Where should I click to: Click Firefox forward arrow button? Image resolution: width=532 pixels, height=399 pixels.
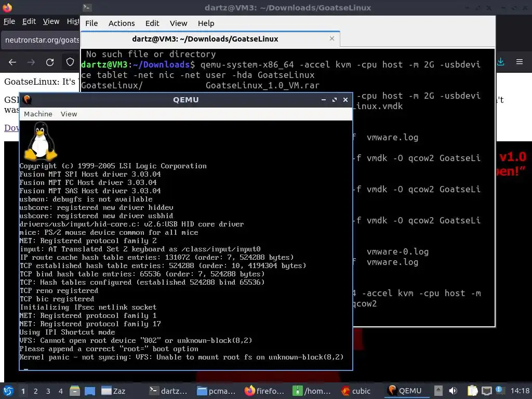click(31, 62)
